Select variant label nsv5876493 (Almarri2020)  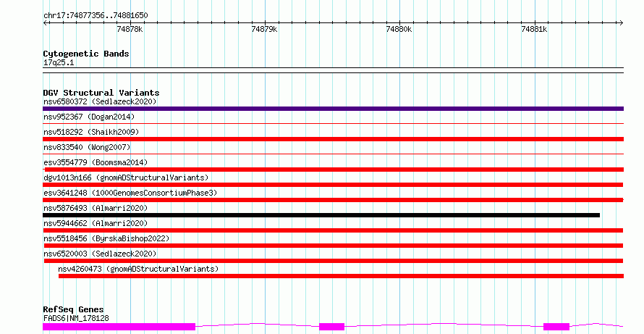point(96,208)
